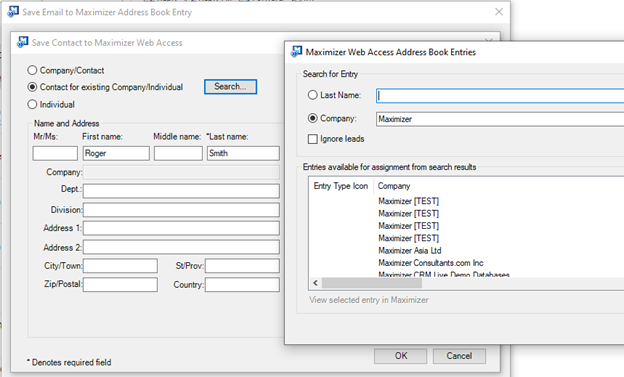This screenshot has width=624, height=377.
Task: Focus the Address 2 input field
Action: point(181,247)
